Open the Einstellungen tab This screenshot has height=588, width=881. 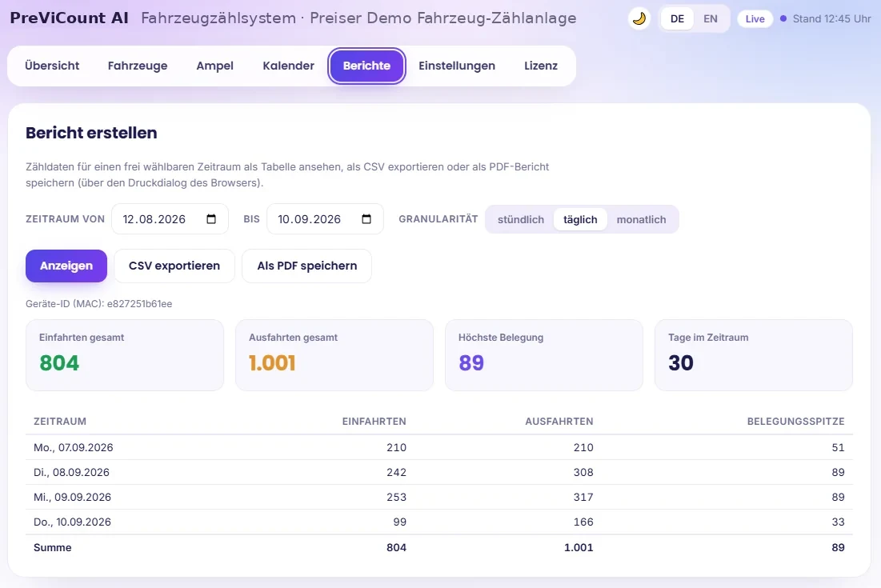pos(457,66)
